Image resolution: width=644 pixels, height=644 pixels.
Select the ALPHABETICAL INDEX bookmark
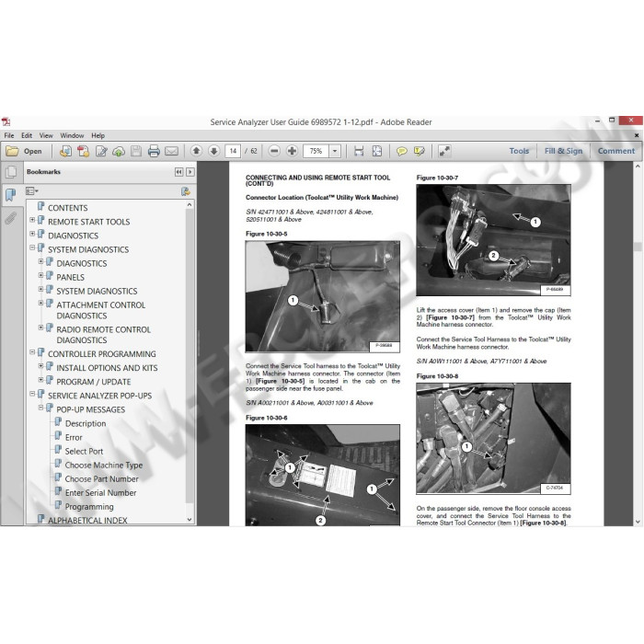(87, 521)
